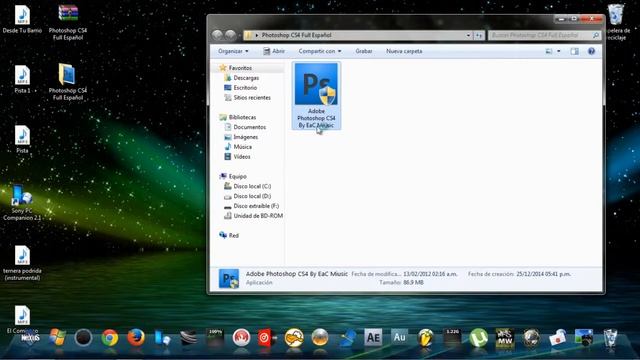The image size is (640, 360).
Task: Select the Pista MP3 desktop file
Action: [22, 140]
